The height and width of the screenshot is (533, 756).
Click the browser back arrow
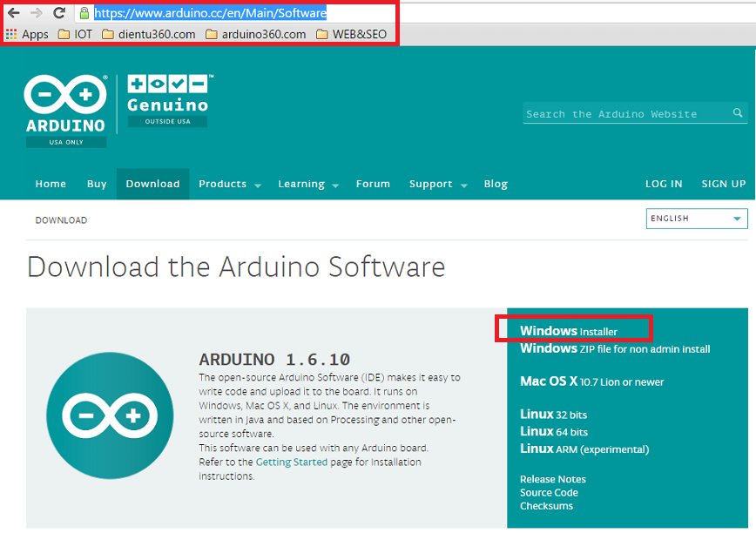click(x=12, y=13)
